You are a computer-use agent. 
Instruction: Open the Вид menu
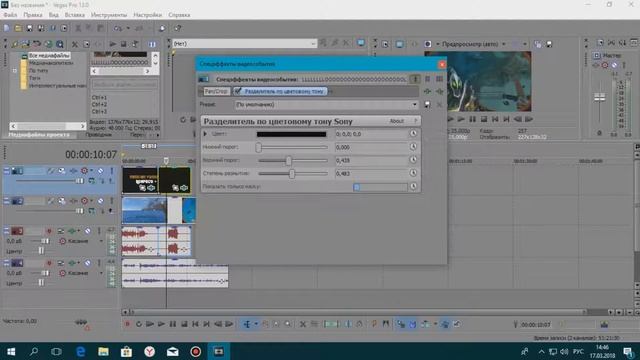53,15
